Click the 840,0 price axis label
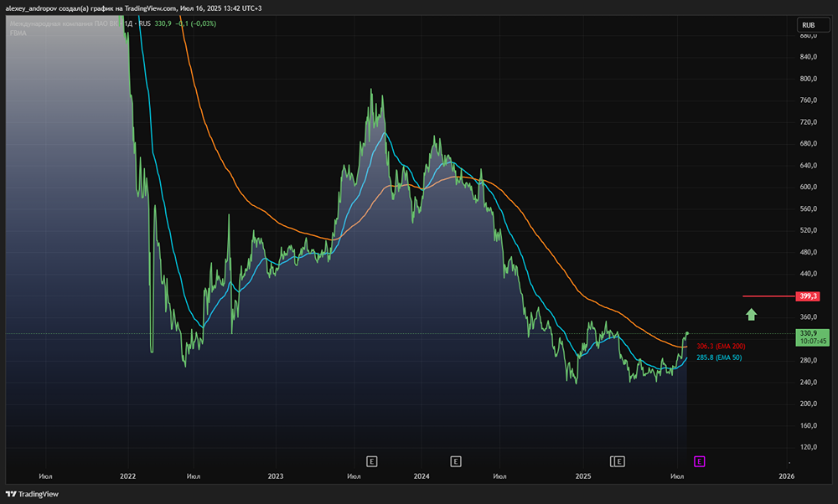 coord(808,57)
